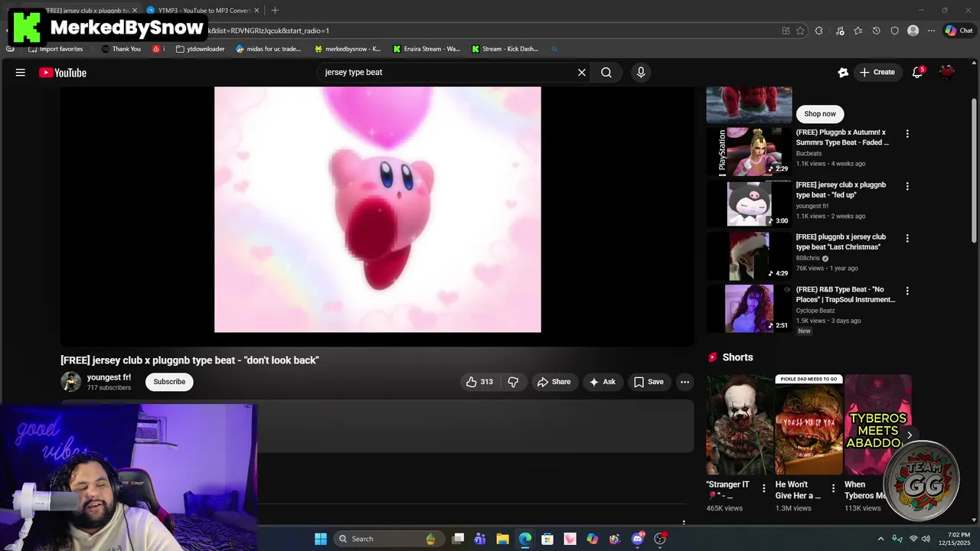Add this page to favorites star
The width and height of the screenshot is (980, 551).
[x=800, y=31]
